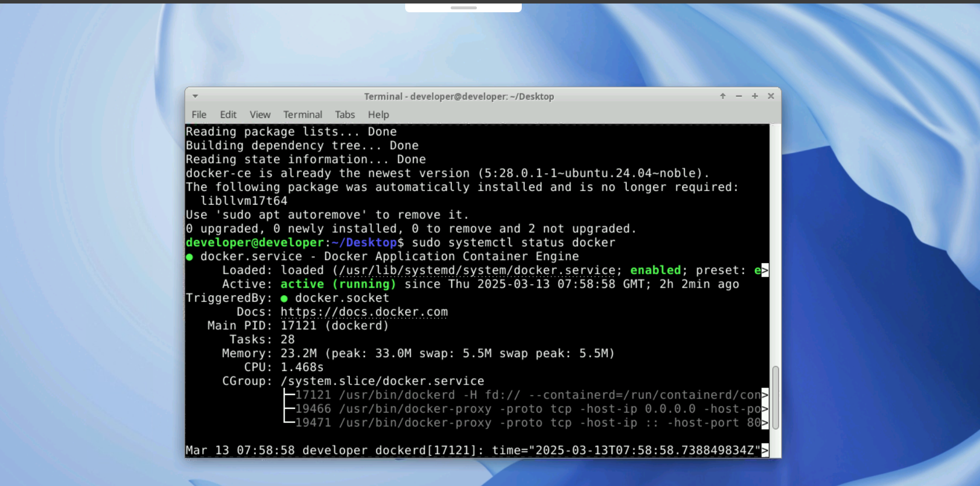
Task: Click the terminal title bar text
Action: tap(459, 96)
